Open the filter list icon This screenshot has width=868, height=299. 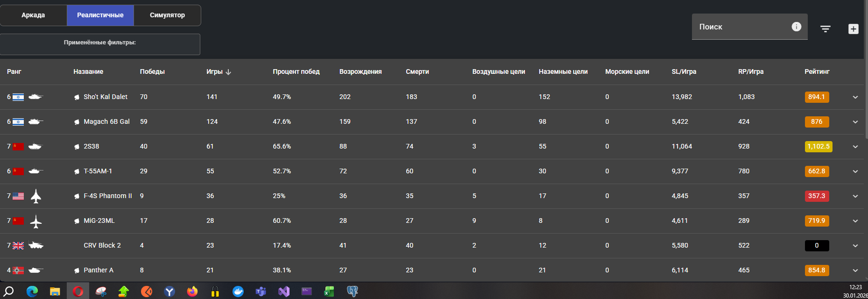tap(825, 29)
